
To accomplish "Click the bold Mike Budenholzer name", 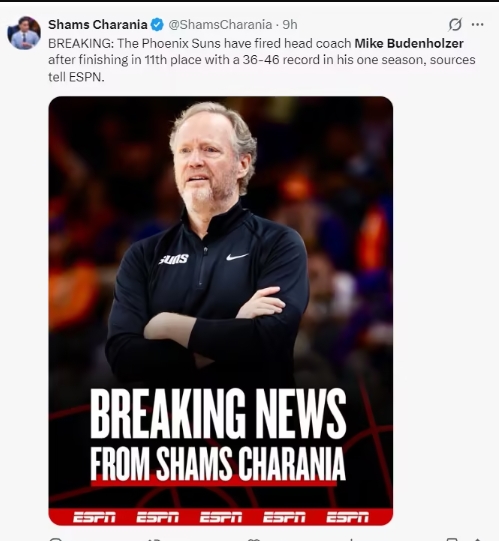I will [409, 43].
